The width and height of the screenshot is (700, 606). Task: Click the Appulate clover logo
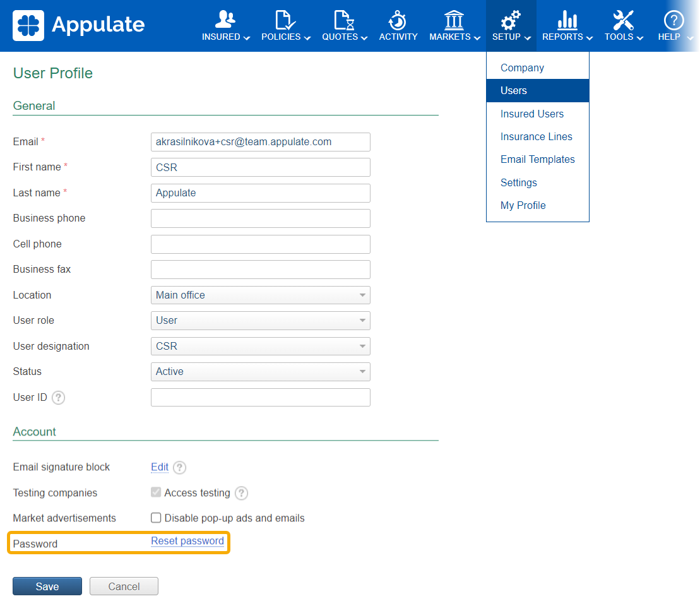pyautogui.click(x=28, y=25)
